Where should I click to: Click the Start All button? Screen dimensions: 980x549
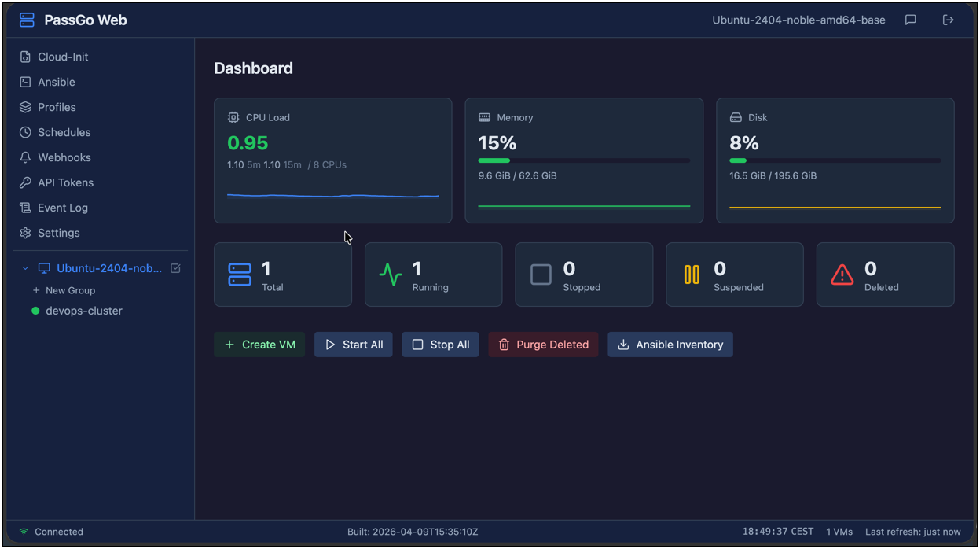coord(354,345)
